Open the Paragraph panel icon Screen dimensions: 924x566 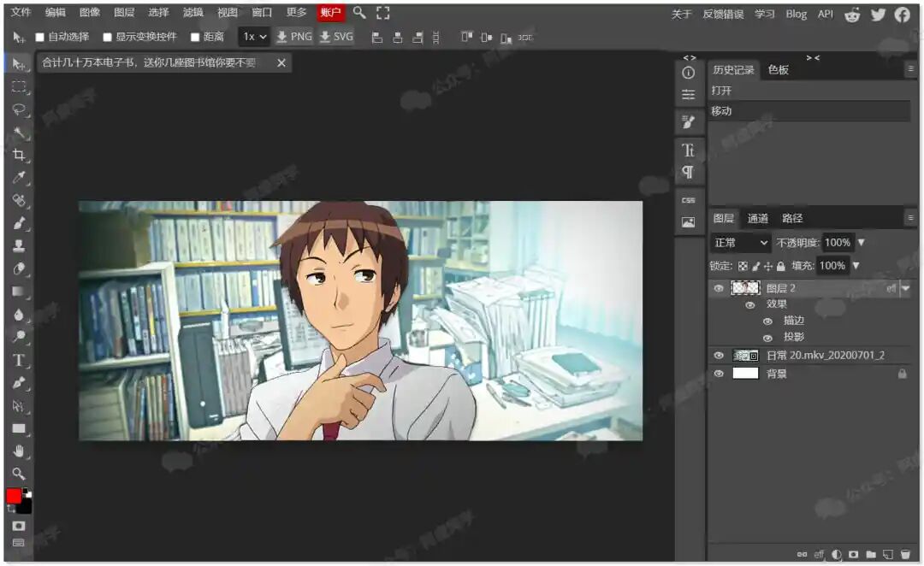tap(688, 172)
